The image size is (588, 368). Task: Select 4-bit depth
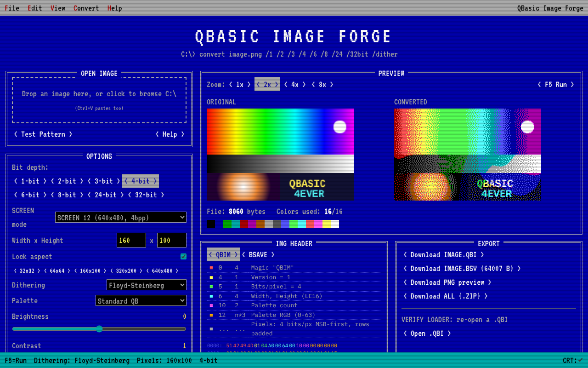(141, 181)
